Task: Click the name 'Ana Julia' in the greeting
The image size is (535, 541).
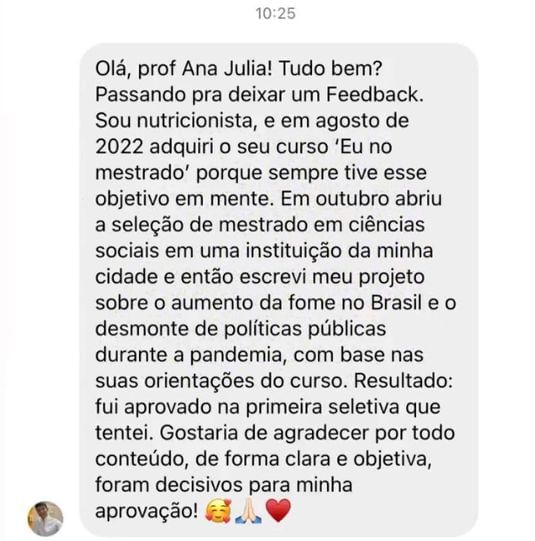Action: (227, 69)
